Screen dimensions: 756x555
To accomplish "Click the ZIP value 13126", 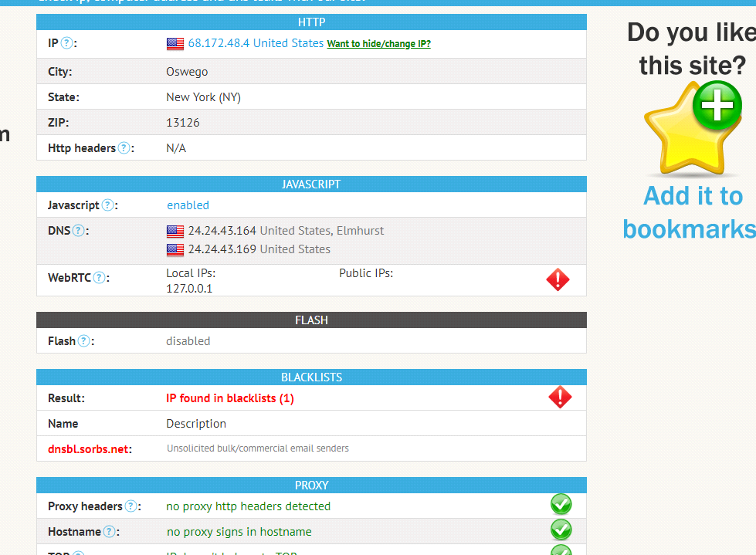I will coord(183,123).
